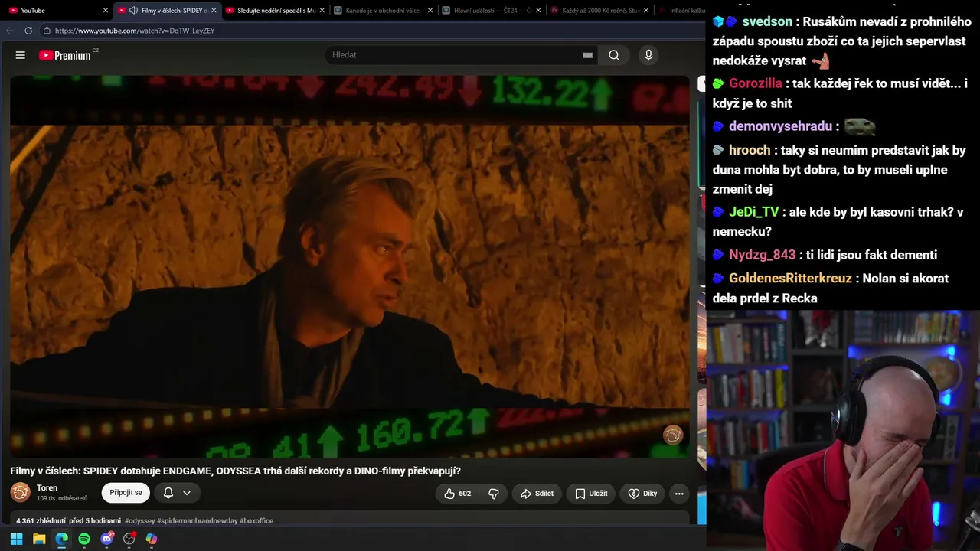The width and height of the screenshot is (980, 551).
Task: Go back with the browser back arrow
Action: click(x=10, y=31)
